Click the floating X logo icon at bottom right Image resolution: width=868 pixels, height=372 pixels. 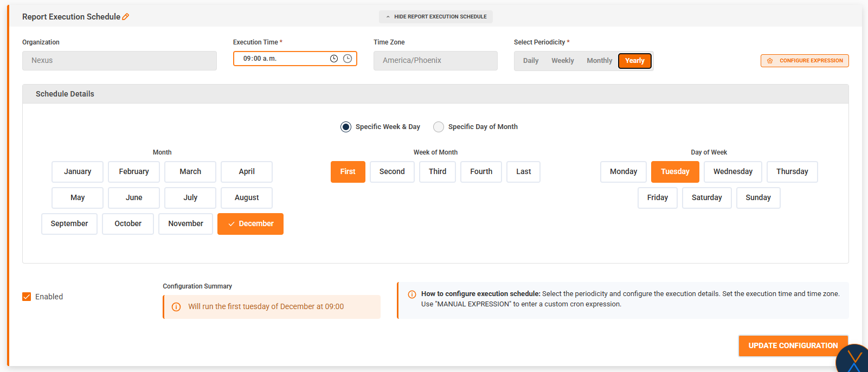(x=853, y=360)
